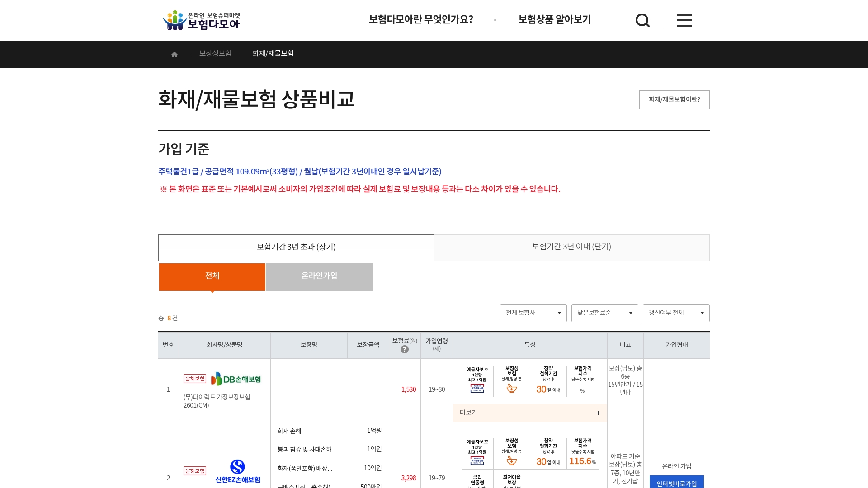The height and width of the screenshot is (488, 868).
Task: Open the 낮은보험료순 sort dropdown
Action: point(604,313)
